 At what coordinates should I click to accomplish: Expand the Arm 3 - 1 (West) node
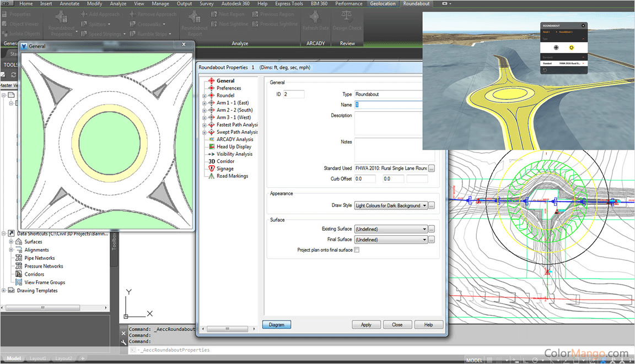pyautogui.click(x=204, y=118)
